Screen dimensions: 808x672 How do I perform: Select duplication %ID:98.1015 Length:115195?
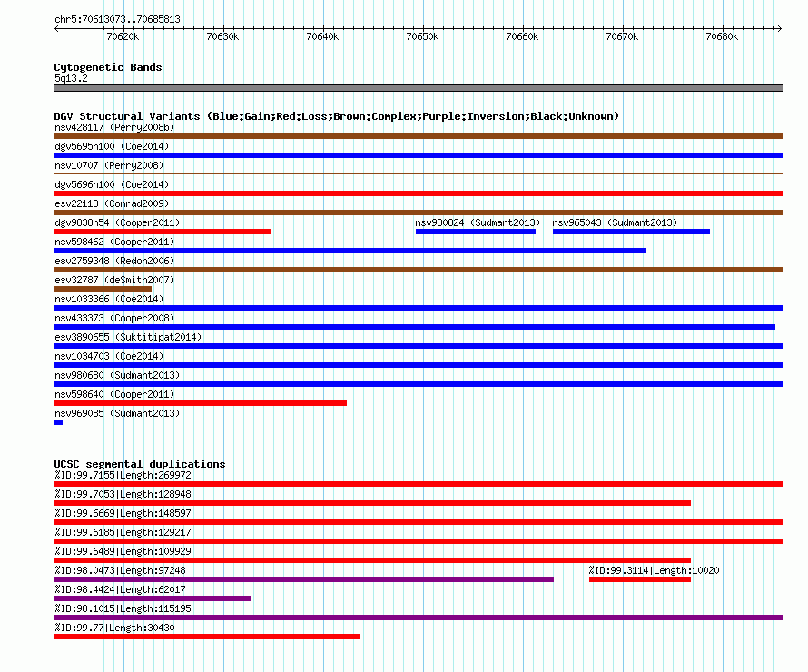(123, 608)
